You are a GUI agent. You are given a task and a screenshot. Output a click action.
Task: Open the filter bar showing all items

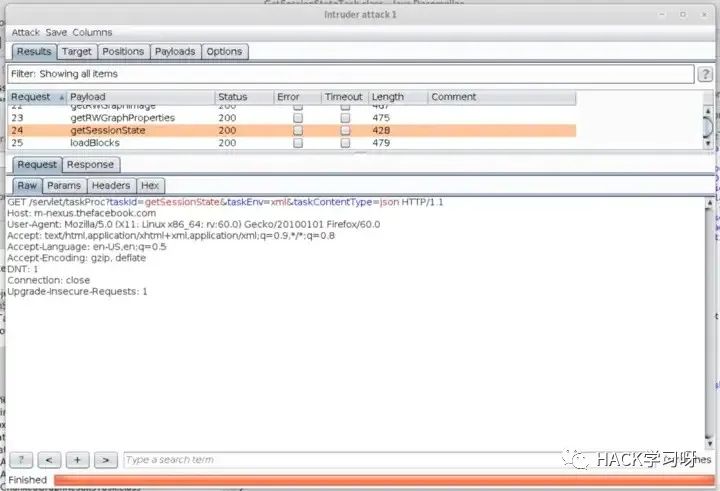pyautogui.click(x=350, y=74)
